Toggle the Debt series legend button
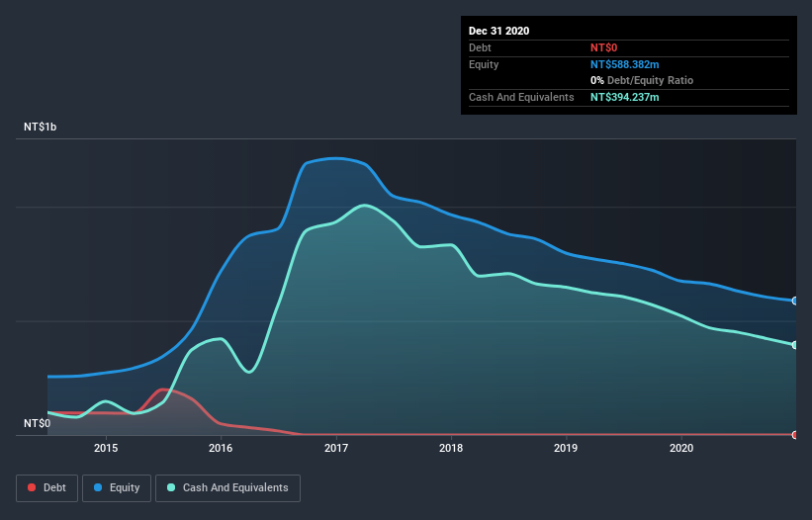Viewport: 812px width, 520px height. coord(47,488)
